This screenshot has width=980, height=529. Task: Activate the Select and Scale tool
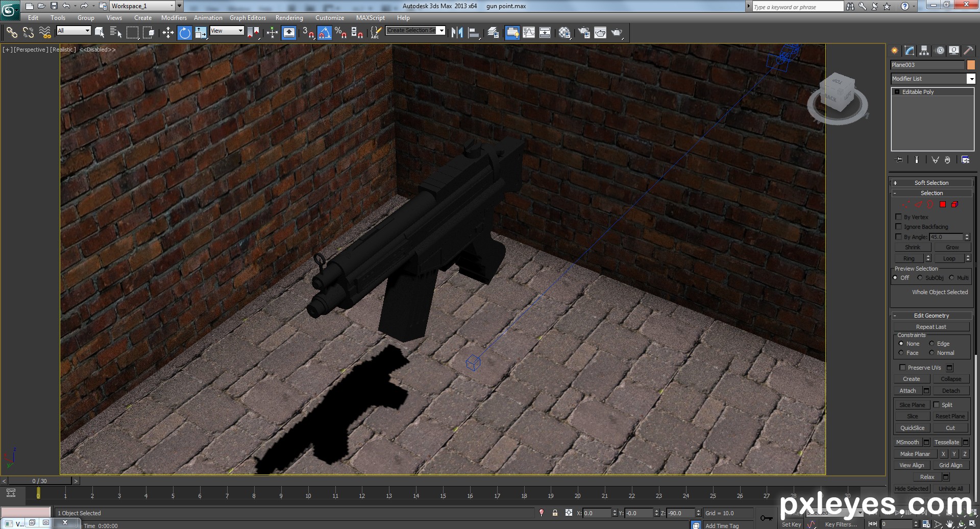point(201,33)
